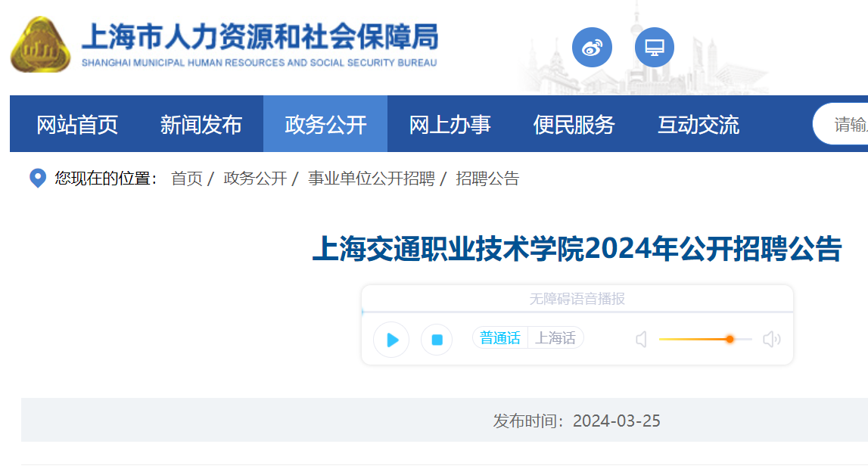The height and width of the screenshot is (472, 868).
Task: Click the golden bureau logo emblem
Action: coord(40,45)
